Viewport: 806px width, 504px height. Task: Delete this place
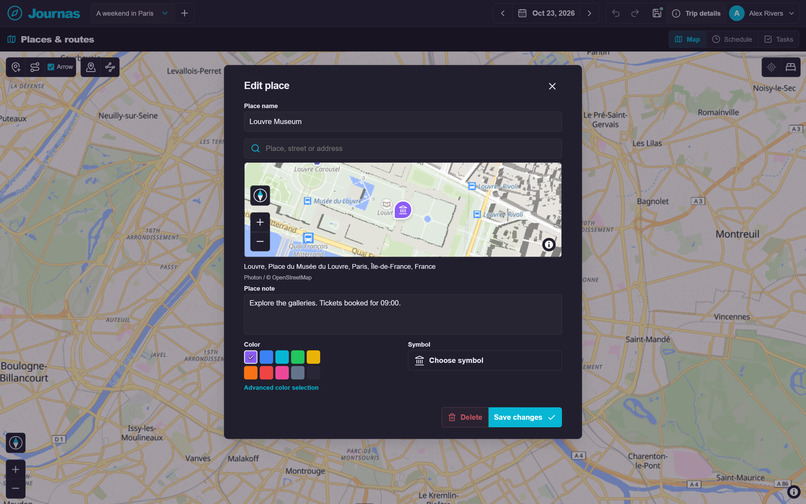coord(465,418)
